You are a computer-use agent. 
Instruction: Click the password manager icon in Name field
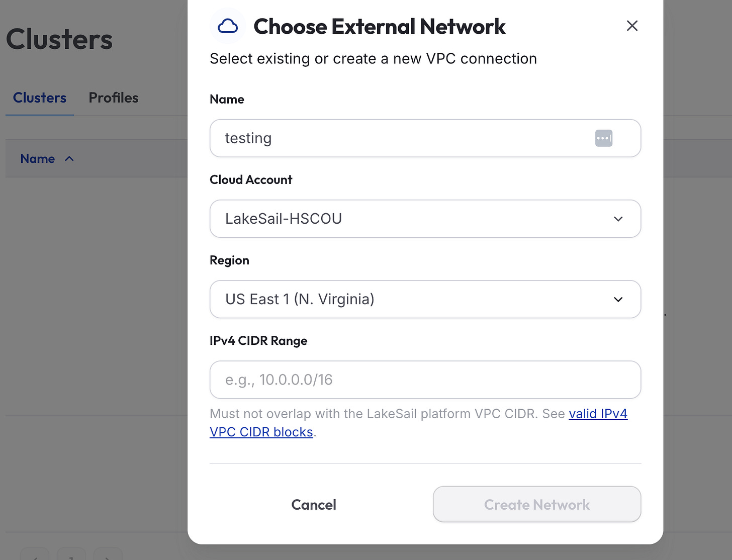click(604, 138)
